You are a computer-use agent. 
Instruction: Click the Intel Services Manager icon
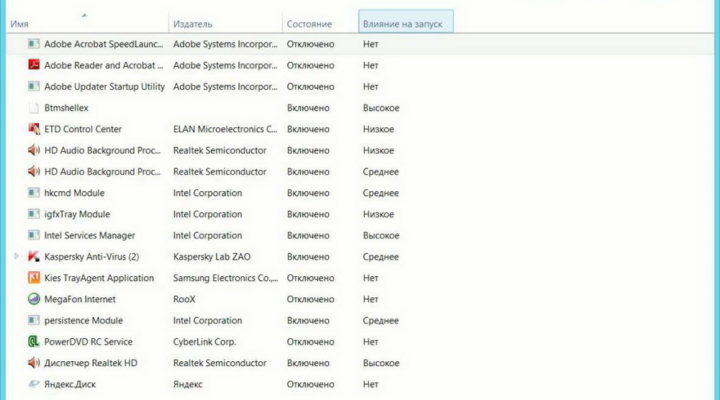pyautogui.click(x=34, y=235)
